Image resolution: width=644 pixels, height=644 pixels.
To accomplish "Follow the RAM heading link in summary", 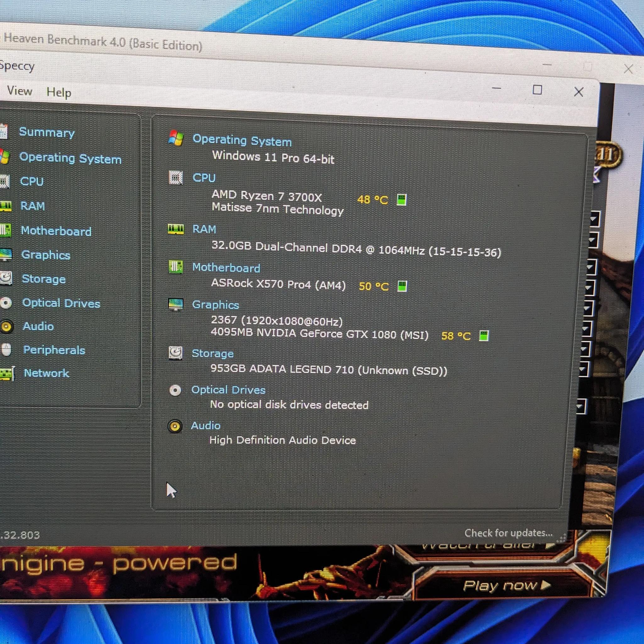I will [x=204, y=229].
